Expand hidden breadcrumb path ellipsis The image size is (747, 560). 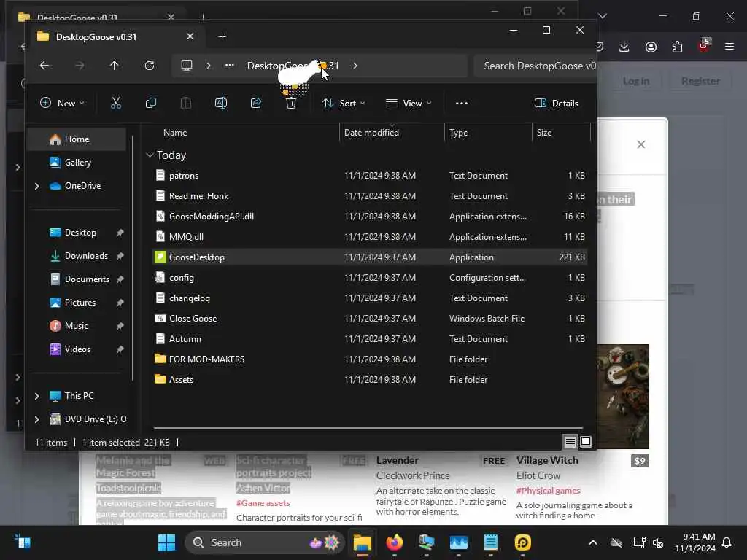click(x=230, y=65)
